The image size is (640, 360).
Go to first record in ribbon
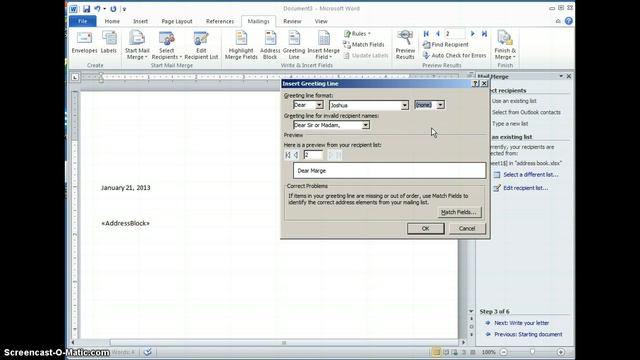[426, 33]
